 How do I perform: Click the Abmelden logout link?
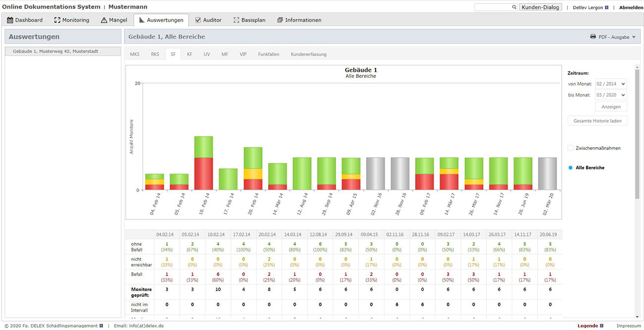pyautogui.click(x=631, y=7)
